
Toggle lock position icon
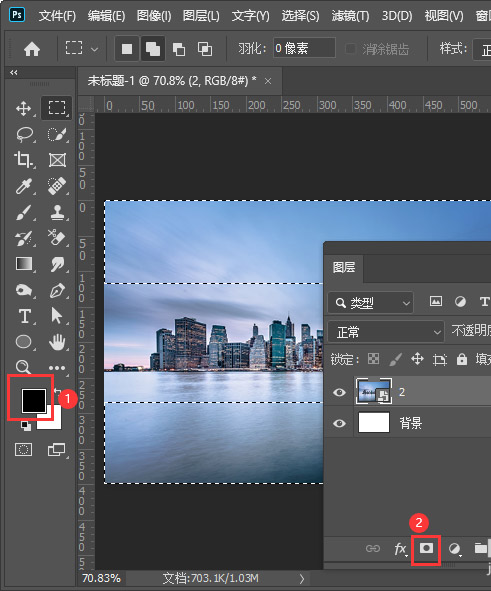(x=417, y=359)
